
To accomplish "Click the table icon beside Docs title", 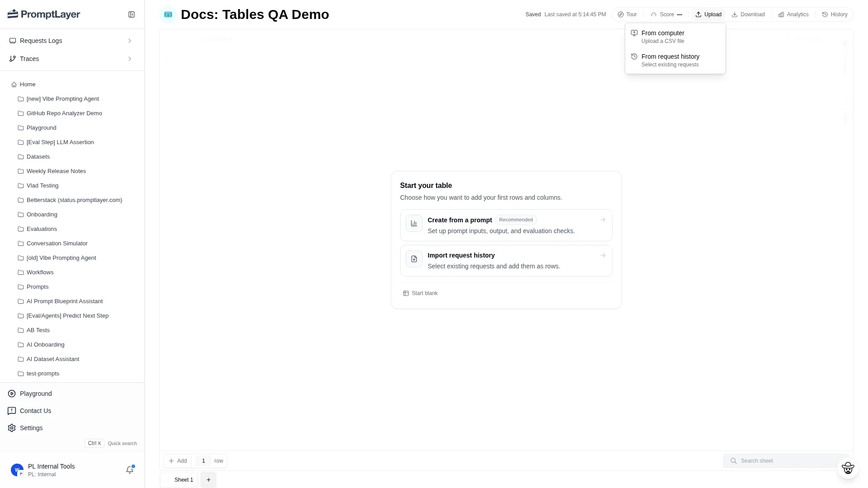I will pyautogui.click(x=168, y=14).
